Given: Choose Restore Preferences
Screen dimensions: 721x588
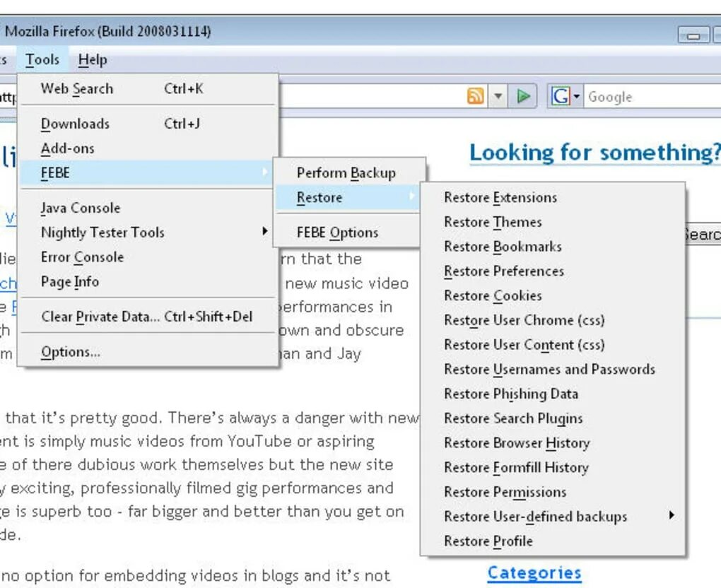Looking at the screenshot, I should pos(553,271).
